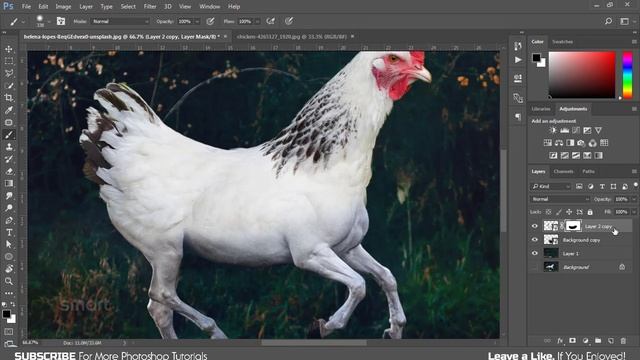This screenshot has height=360, width=640.
Task: Open the Select menu
Action: 128,7
